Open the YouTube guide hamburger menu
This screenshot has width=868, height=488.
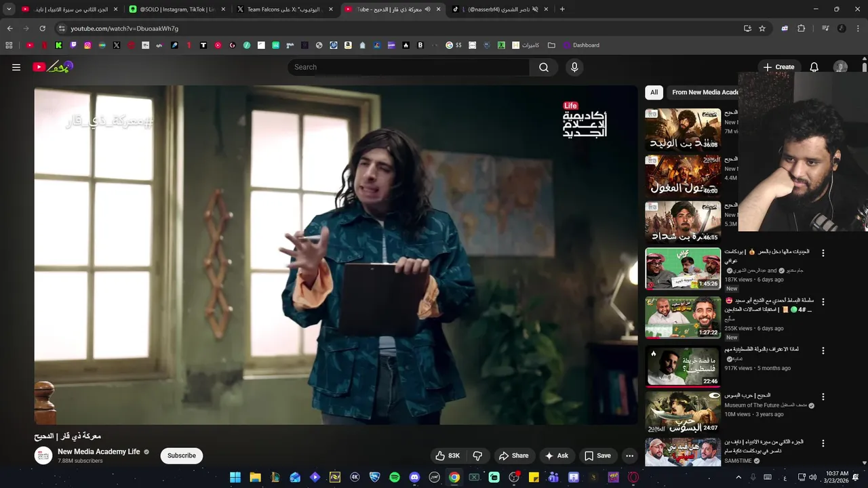(16, 67)
